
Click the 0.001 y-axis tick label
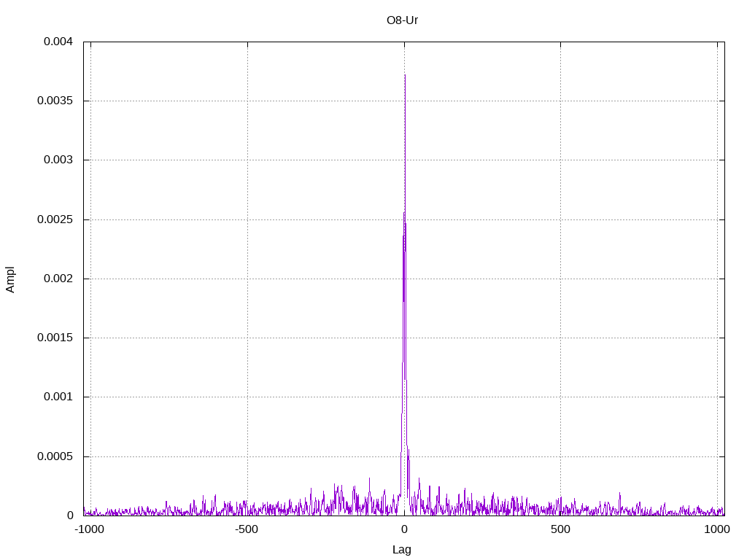[x=58, y=397]
